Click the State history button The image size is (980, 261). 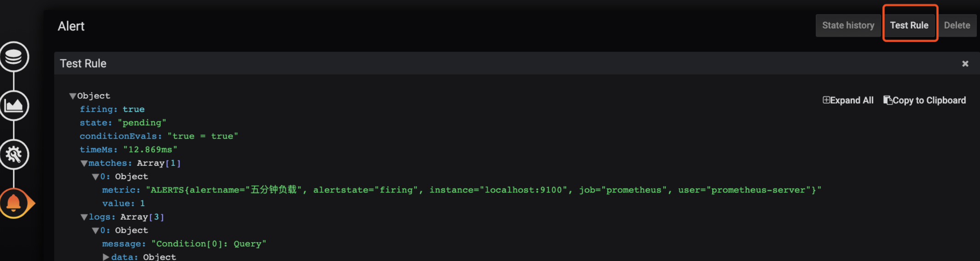click(848, 25)
